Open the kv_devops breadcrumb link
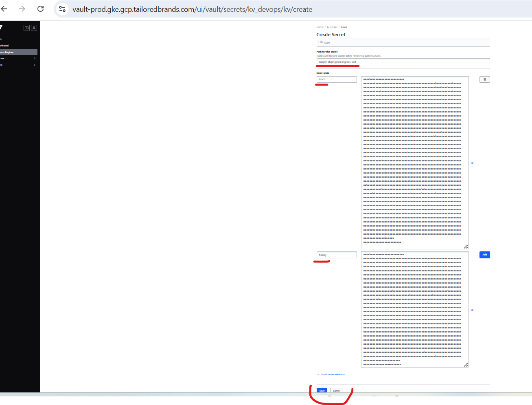Viewport: 532px width, 405px height. point(331,26)
